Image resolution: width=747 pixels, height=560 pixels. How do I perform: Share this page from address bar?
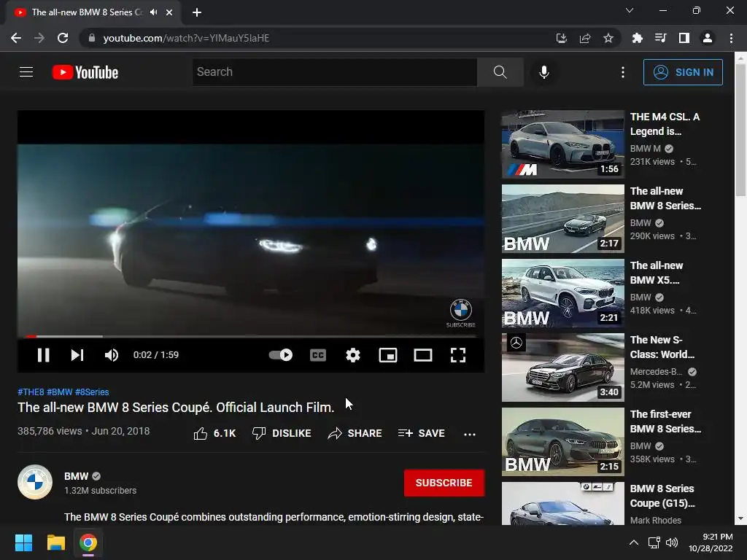[585, 38]
